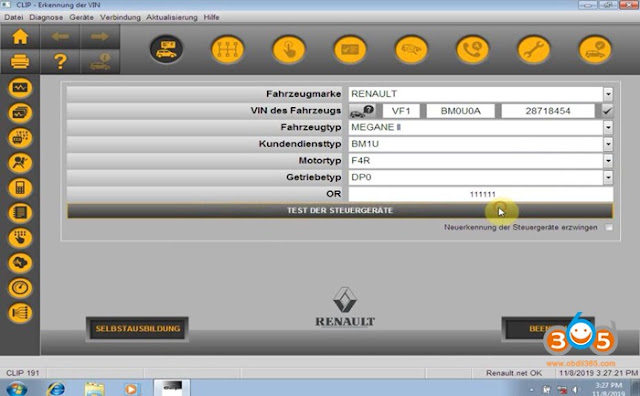Click the SELBSTAUSBILDUNG button
The width and height of the screenshot is (640, 396).
(138, 329)
